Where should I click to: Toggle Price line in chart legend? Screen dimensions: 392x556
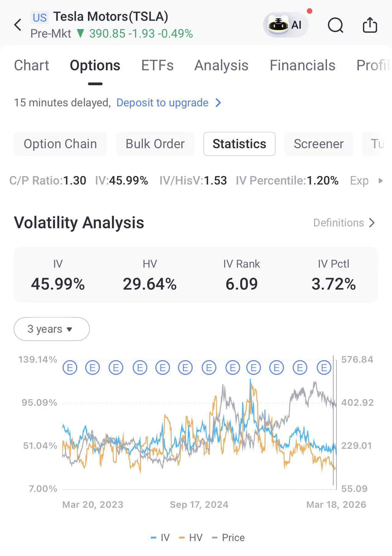tap(229, 538)
